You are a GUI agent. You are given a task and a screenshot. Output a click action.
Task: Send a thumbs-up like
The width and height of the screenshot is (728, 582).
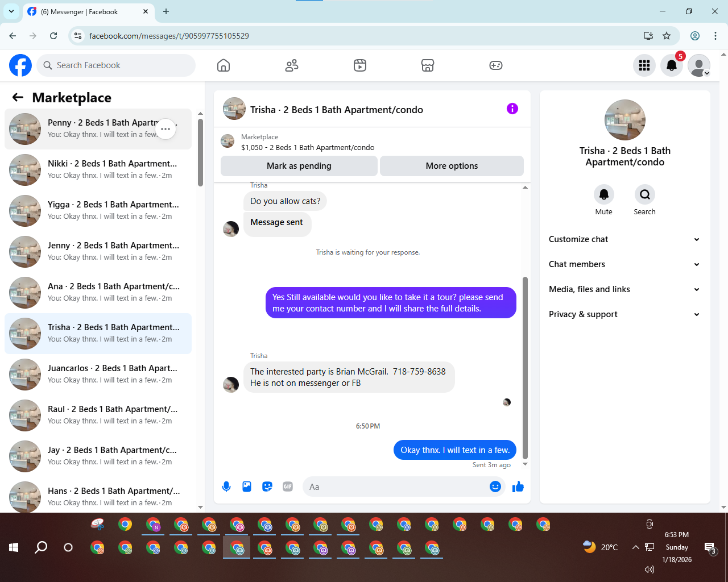point(518,487)
